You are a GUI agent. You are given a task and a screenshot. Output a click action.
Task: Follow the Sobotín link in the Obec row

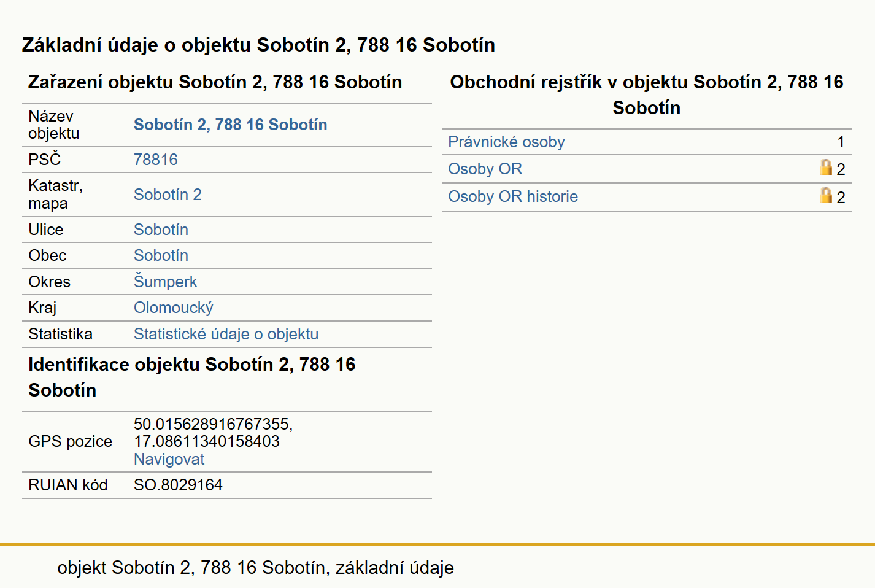[x=161, y=255]
